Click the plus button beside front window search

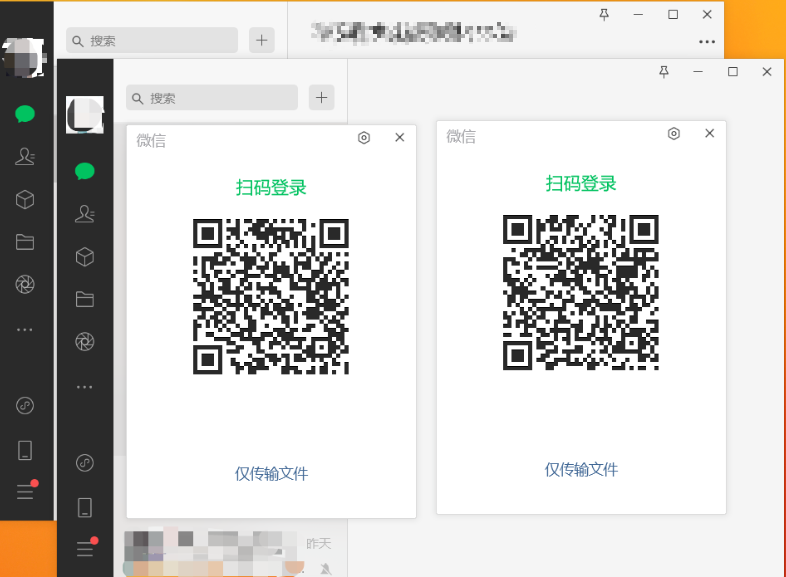coord(321,98)
